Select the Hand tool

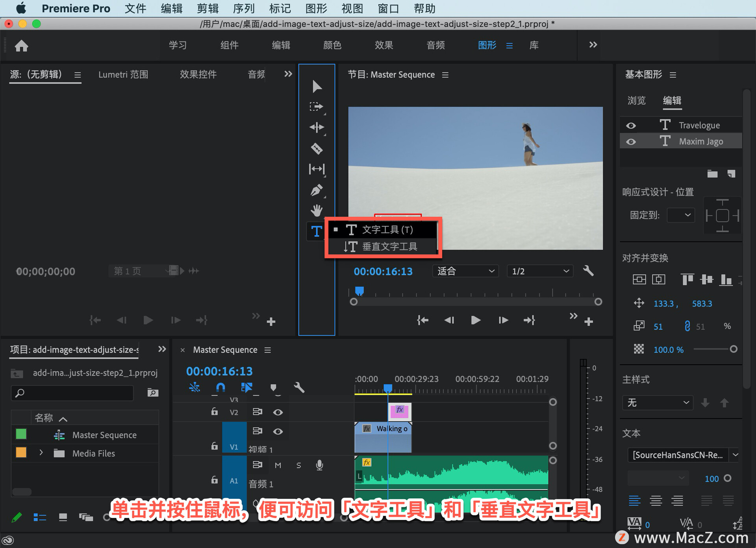coord(317,210)
